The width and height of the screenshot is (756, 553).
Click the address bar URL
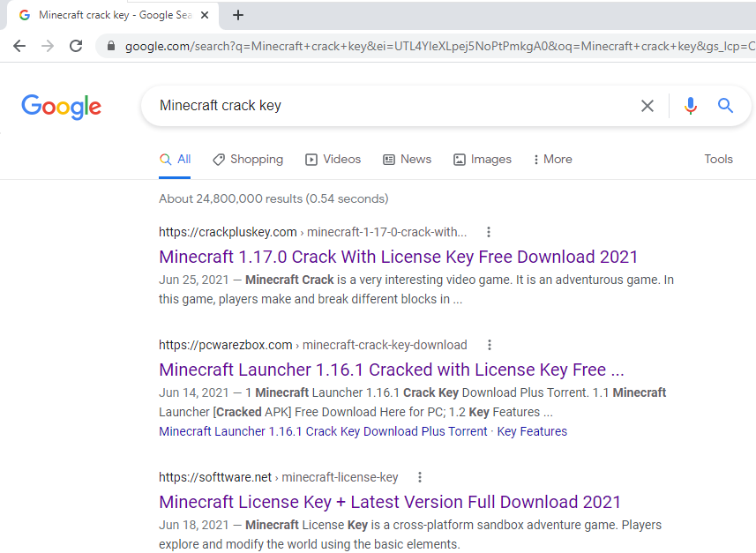coord(439,46)
